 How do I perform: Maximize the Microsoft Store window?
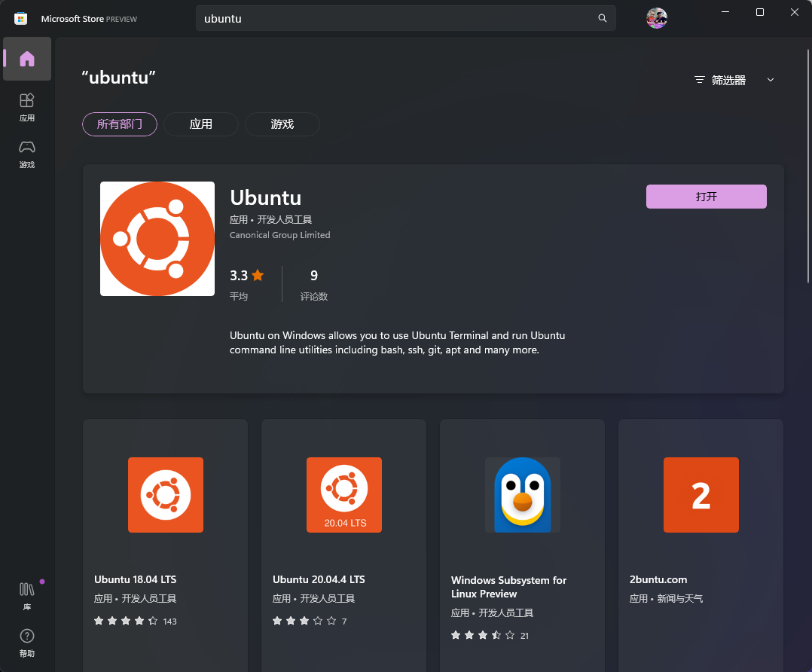(760, 12)
